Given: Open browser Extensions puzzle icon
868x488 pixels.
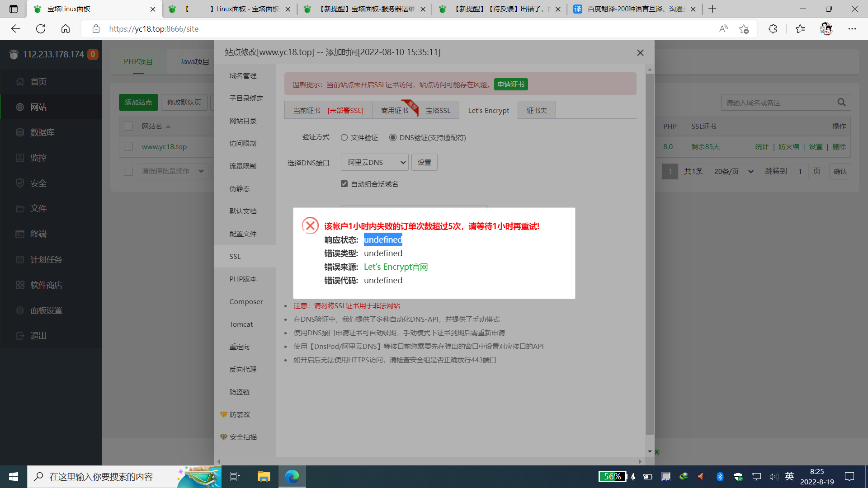Looking at the screenshot, I should pos(773,29).
